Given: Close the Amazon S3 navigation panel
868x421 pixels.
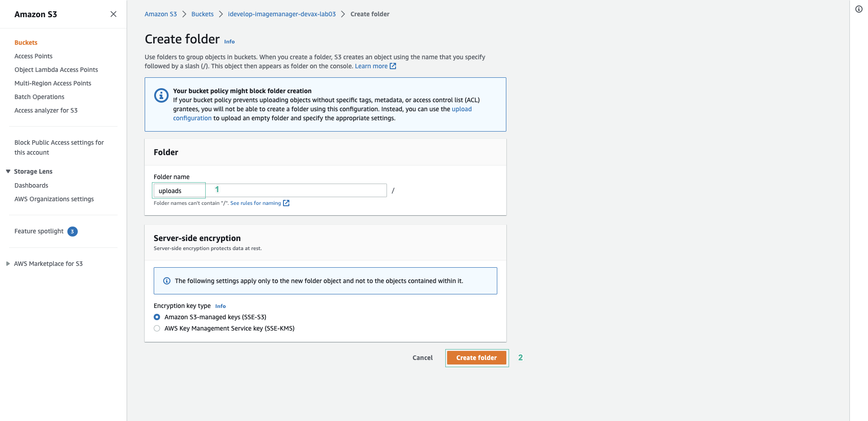Looking at the screenshot, I should tap(113, 14).
